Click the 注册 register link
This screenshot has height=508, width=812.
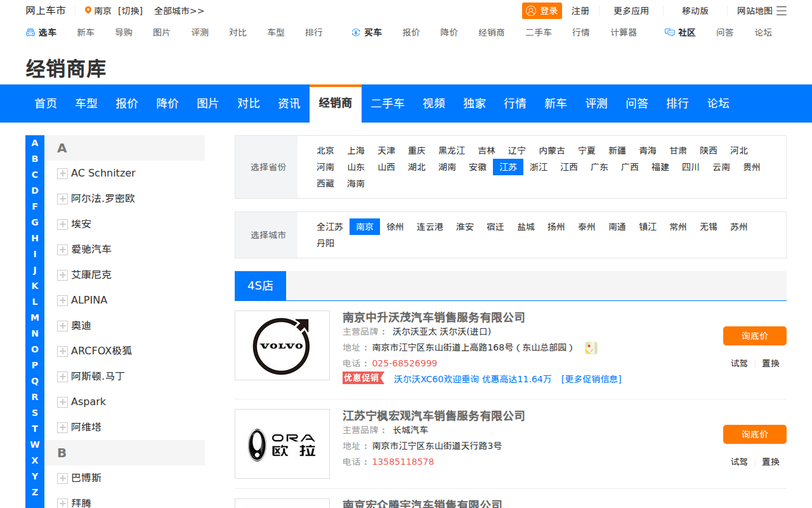[580, 11]
